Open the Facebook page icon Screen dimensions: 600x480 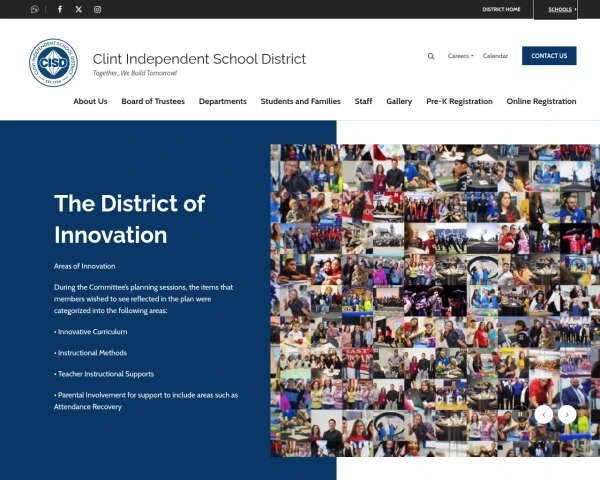[60, 9]
